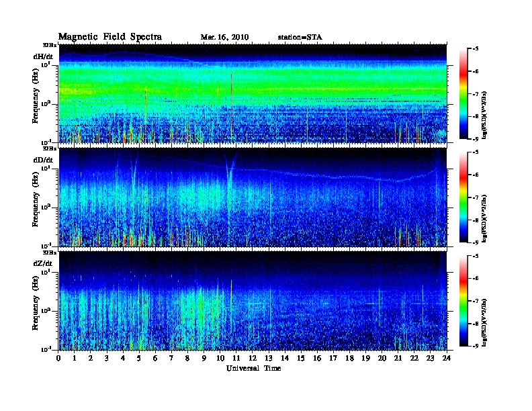Click hour "5" on the Universal Time axis
Screen dimensions: 532x411
click(x=139, y=358)
